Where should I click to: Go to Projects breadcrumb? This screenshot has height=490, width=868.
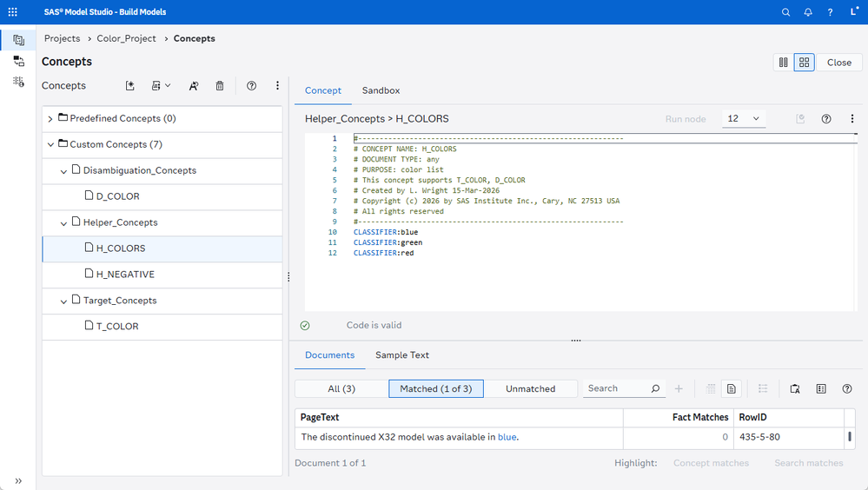62,38
